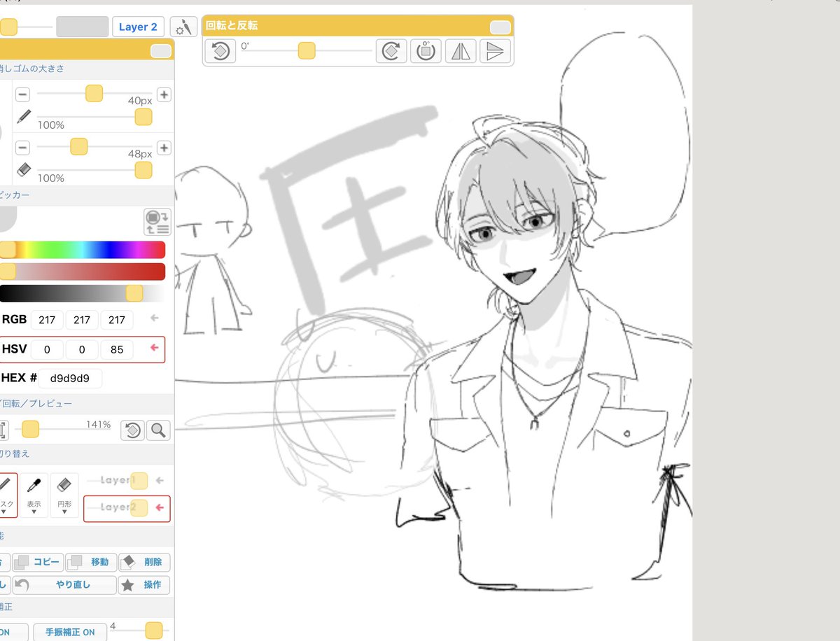The width and height of the screenshot is (840, 641).
Task: Toggle the color palette list icon
Action: pyautogui.click(x=157, y=221)
